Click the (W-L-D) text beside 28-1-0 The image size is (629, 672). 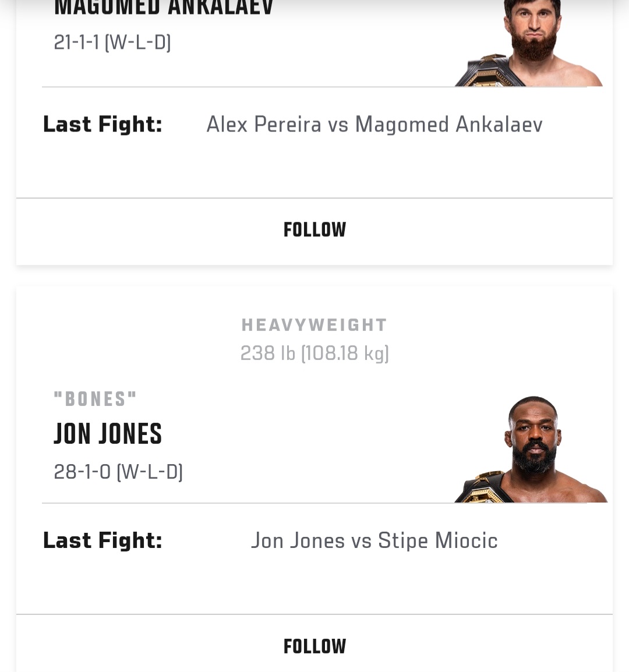[x=150, y=472]
